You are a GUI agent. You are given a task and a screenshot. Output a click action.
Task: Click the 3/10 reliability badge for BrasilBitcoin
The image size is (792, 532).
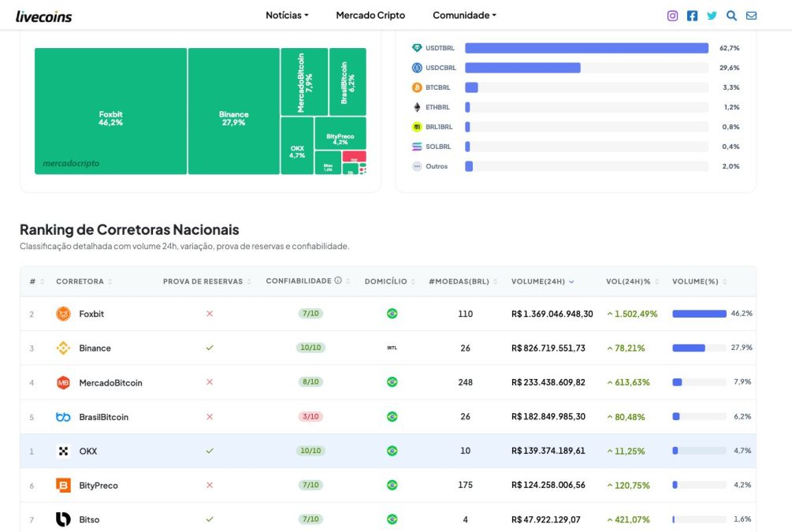coord(310,416)
